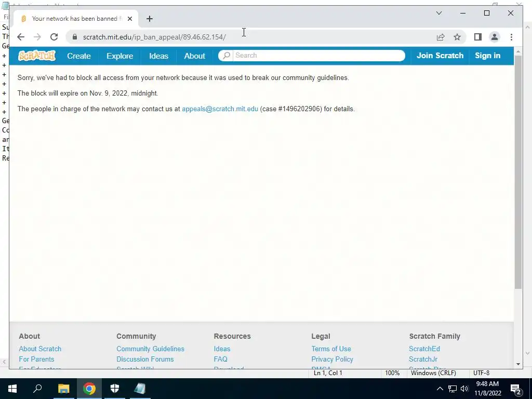The width and height of the screenshot is (532, 399).
Task: Bookmark this page with the star icon
Action: click(x=457, y=37)
